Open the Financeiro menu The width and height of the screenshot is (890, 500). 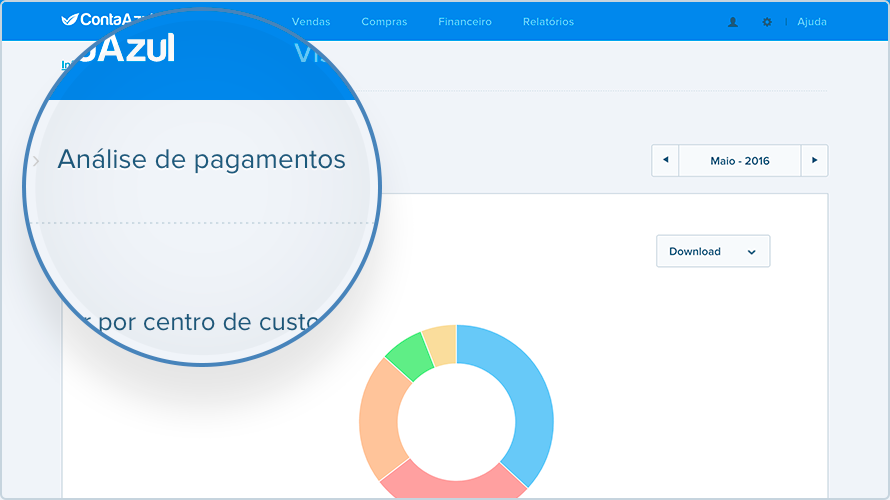coord(465,22)
